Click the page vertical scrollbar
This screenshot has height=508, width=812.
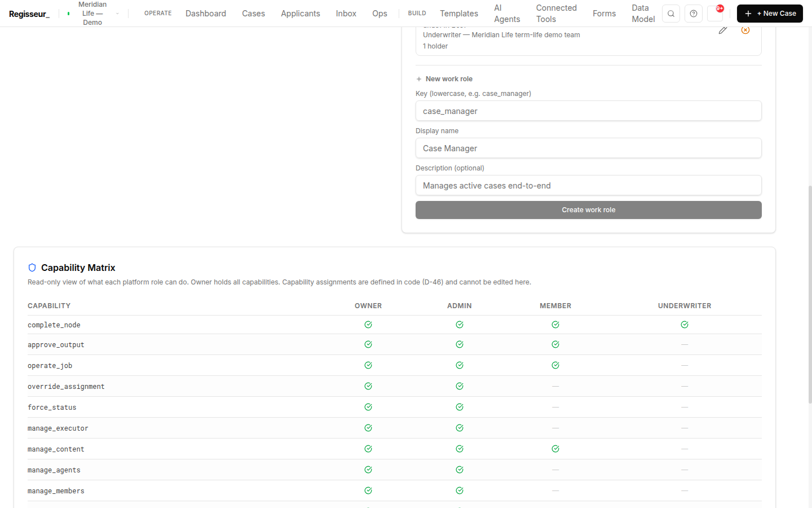810,294
